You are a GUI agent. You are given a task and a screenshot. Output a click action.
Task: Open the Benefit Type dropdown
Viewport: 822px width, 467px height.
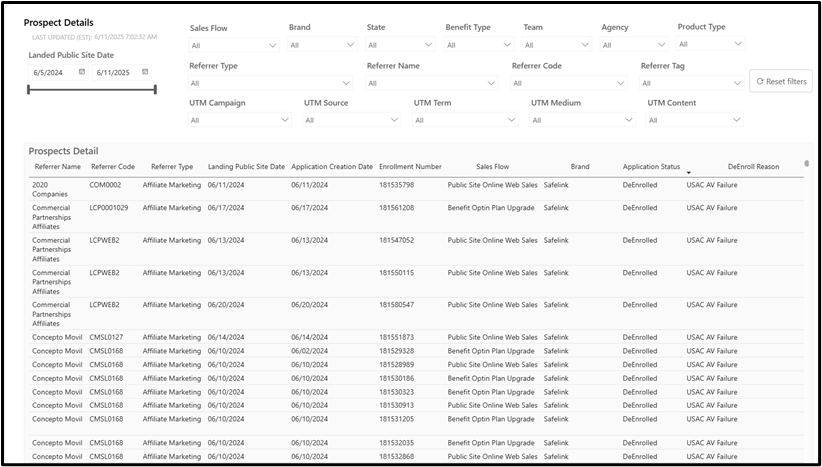point(479,45)
